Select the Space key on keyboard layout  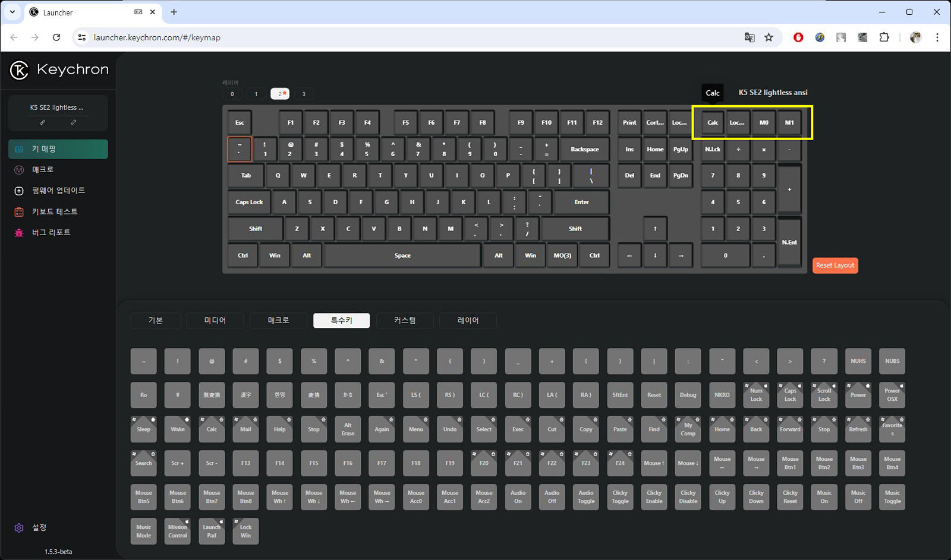pyautogui.click(x=402, y=255)
